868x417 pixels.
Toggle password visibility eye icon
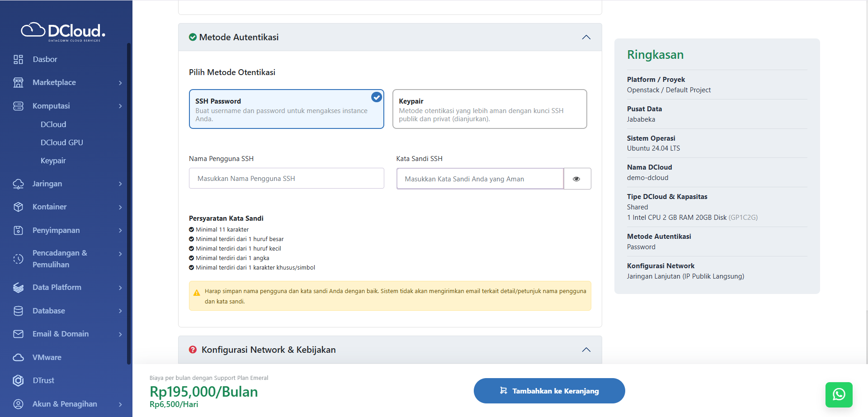point(576,179)
